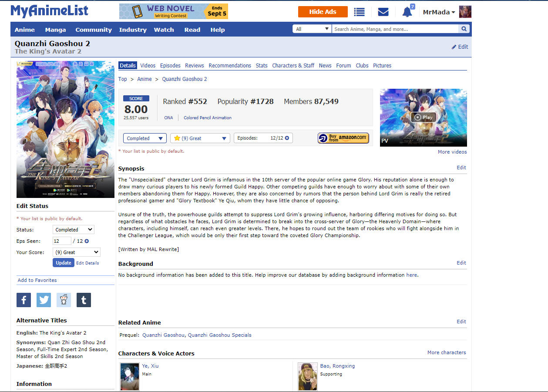The image size is (548, 392).
Task: Click Colored Pencil Animation studio link
Action: point(208,118)
